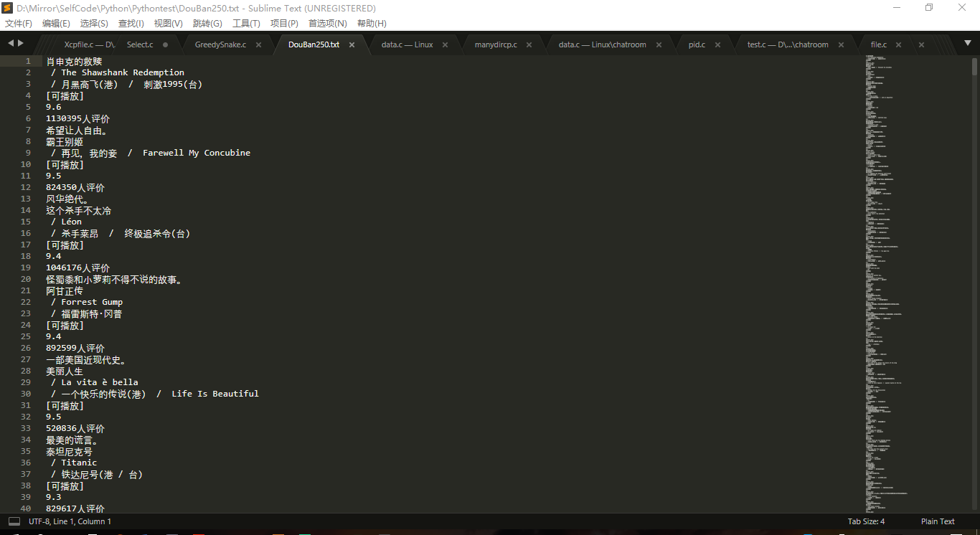Close the DouBan250.txt tab
This screenshot has height=535, width=980.
[x=352, y=44]
